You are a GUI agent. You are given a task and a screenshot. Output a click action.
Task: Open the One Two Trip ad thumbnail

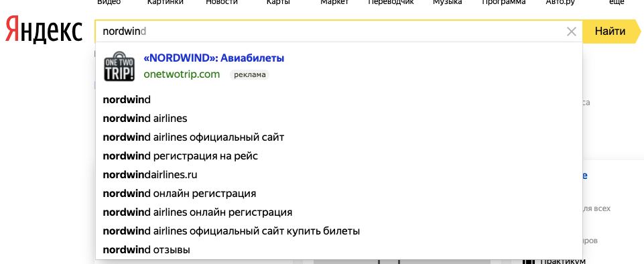pos(119,66)
